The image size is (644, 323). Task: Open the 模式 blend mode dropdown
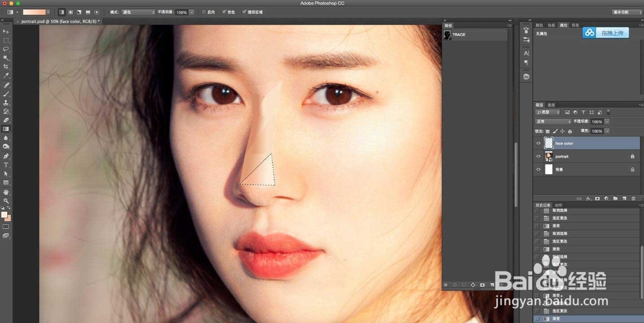tap(138, 12)
